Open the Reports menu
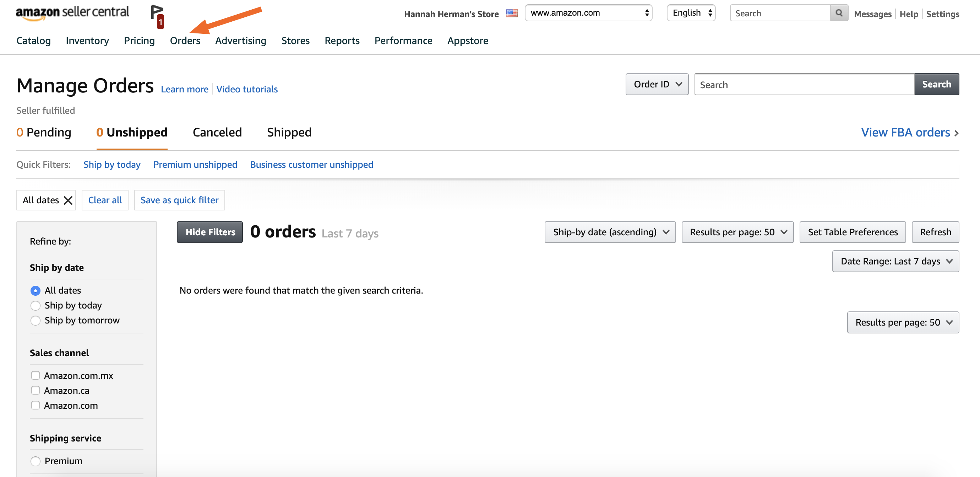The height and width of the screenshot is (477, 980). click(342, 41)
